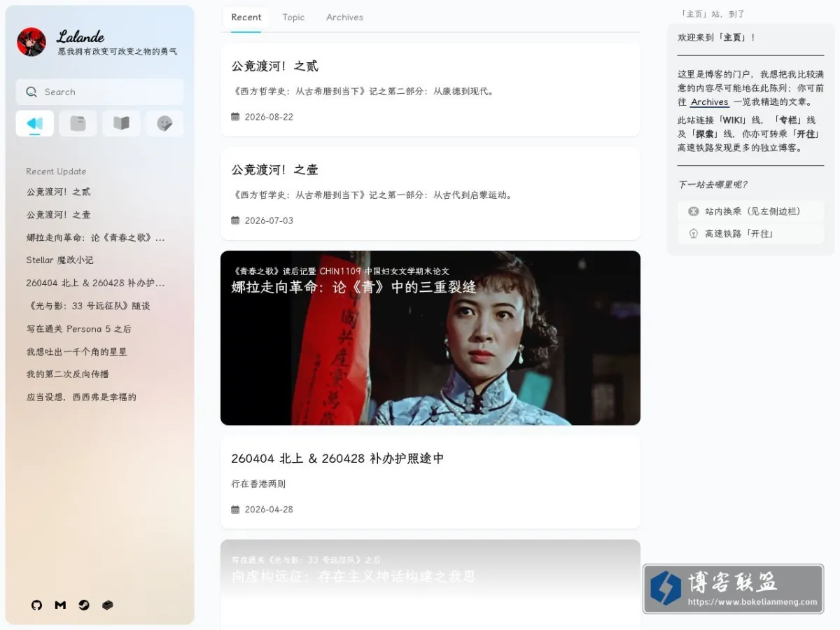This screenshot has height=630, width=840.
Task: Click the Recent Update heading
Action: pyautogui.click(x=56, y=171)
